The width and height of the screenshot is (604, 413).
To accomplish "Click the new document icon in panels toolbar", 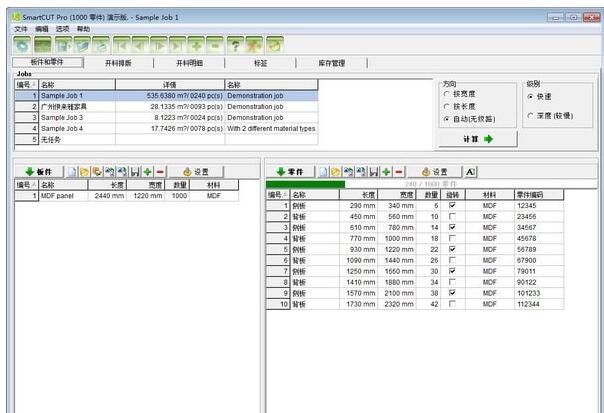I will (72, 172).
